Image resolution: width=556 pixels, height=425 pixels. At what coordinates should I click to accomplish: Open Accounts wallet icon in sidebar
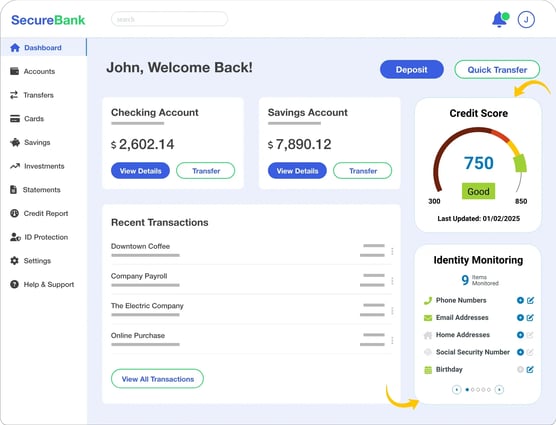click(x=15, y=71)
